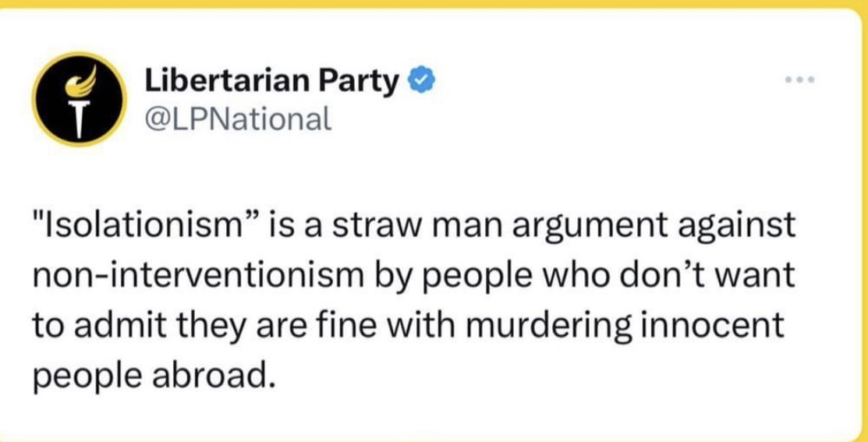Open the Libertarian Party display name

(x=272, y=83)
